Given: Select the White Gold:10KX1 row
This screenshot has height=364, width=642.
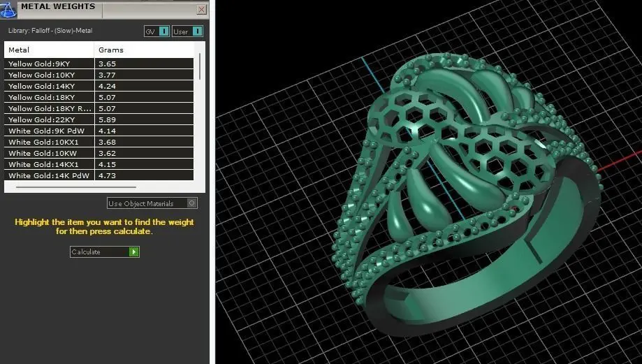Looking at the screenshot, I should pyautogui.click(x=99, y=142).
